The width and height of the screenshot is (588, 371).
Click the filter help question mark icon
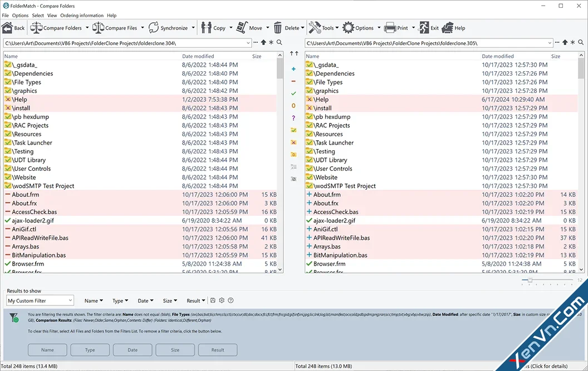pyautogui.click(x=231, y=300)
